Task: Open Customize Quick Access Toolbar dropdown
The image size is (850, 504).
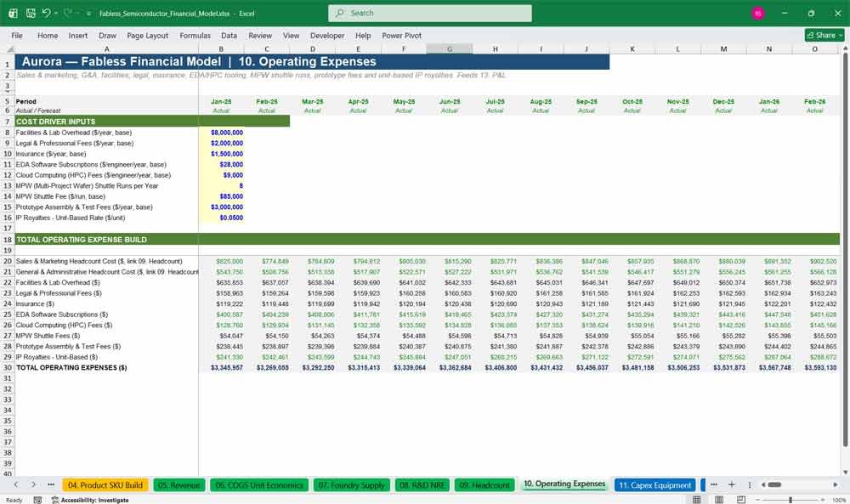Action: [88, 14]
